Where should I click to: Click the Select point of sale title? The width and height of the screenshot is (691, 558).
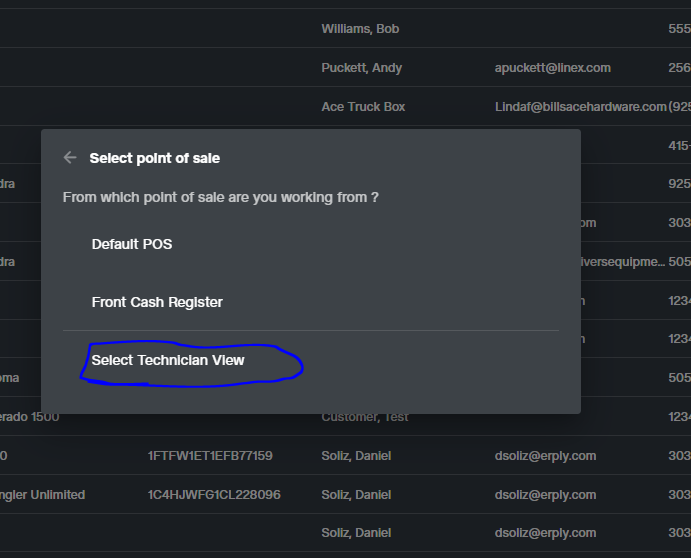(x=155, y=158)
